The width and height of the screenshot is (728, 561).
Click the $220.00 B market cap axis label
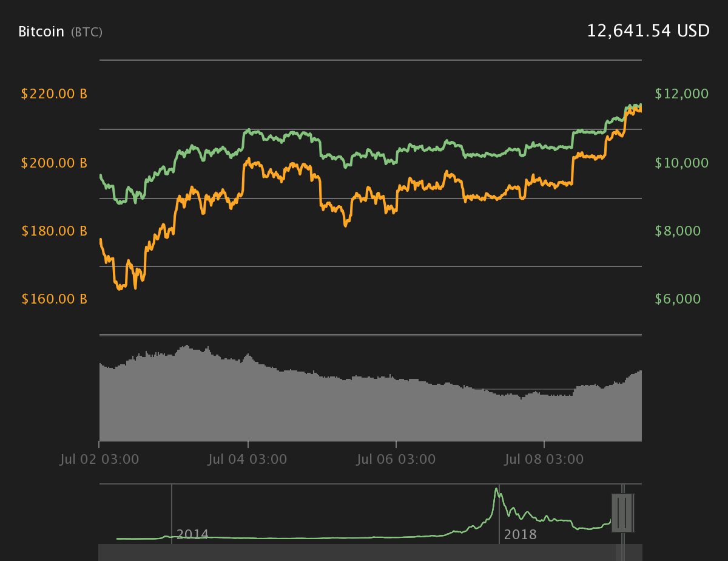54,94
